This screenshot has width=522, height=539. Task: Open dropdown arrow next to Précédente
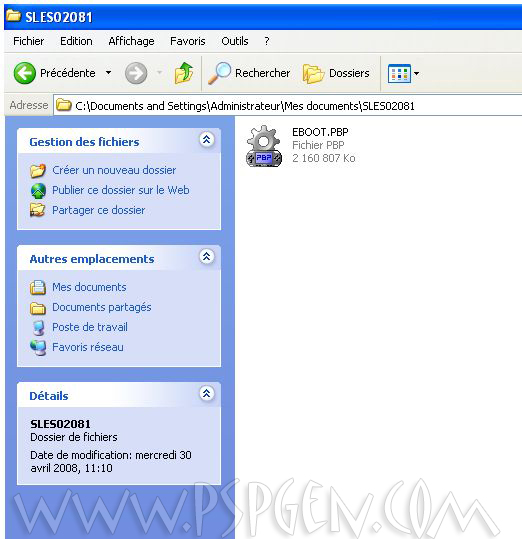pyautogui.click(x=108, y=73)
